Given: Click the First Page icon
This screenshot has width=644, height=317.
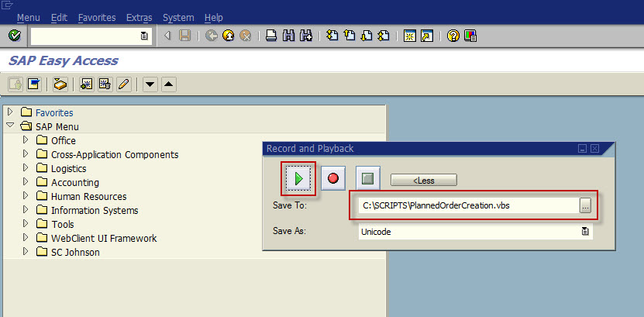Looking at the screenshot, I should coord(332,36).
